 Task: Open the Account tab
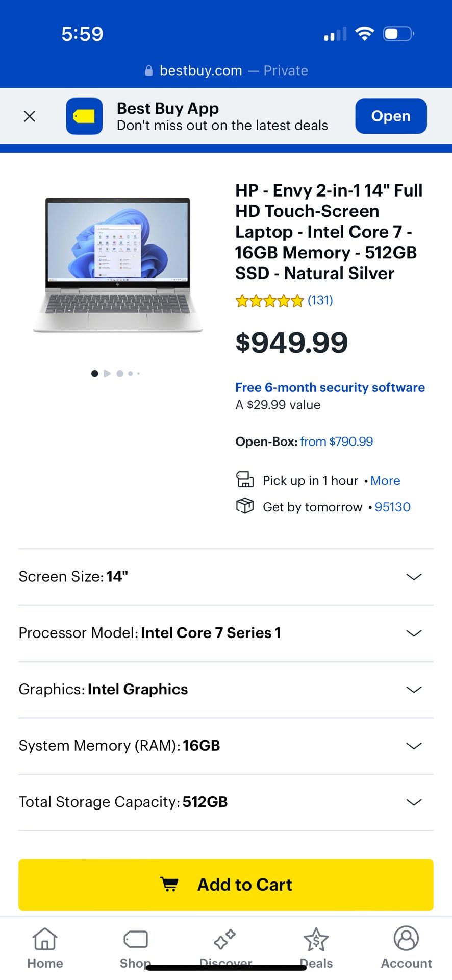[406, 948]
